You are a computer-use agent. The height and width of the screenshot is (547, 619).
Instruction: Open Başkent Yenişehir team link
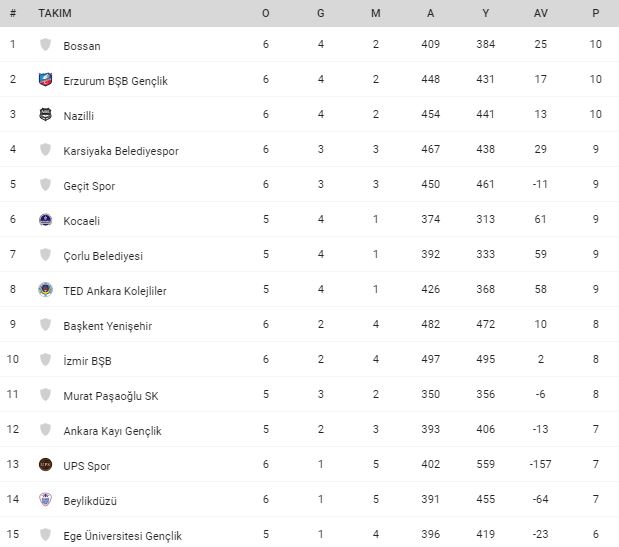click(x=107, y=326)
